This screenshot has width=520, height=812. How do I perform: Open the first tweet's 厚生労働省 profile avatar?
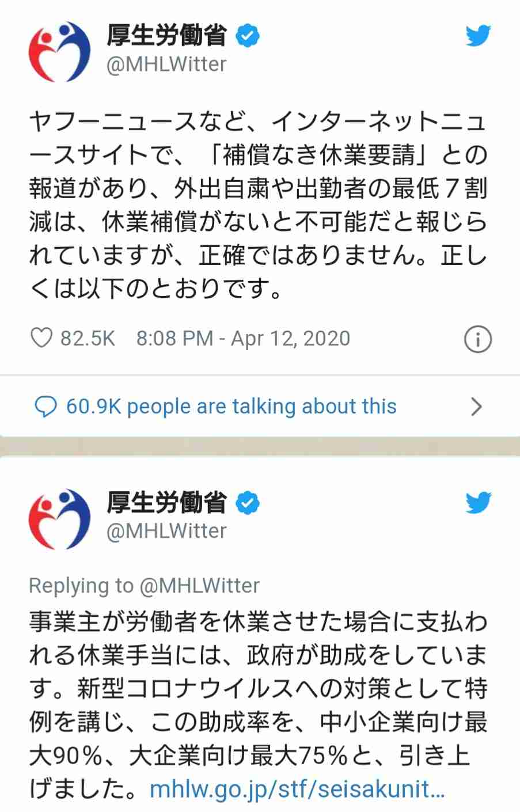[59, 52]
